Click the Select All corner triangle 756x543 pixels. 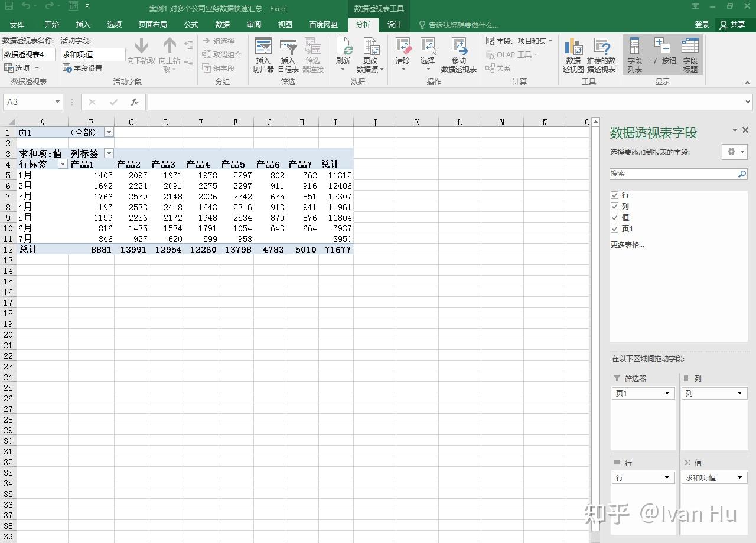12,122
